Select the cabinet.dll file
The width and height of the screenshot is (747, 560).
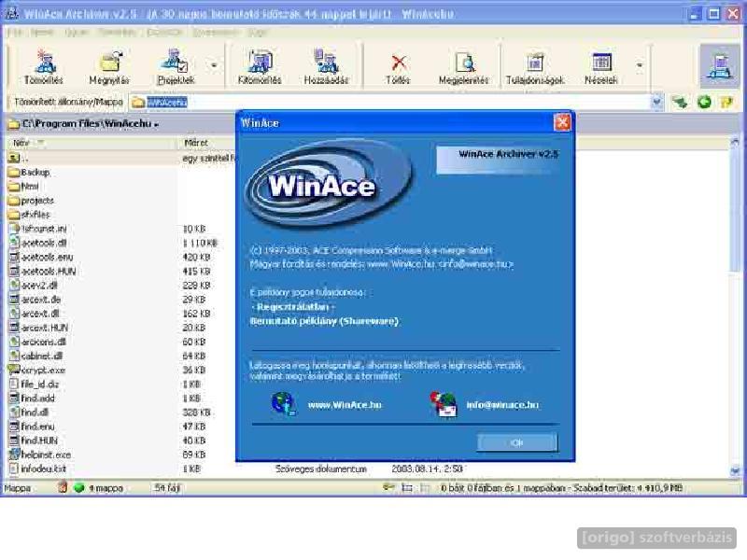[x=36, y=356]
